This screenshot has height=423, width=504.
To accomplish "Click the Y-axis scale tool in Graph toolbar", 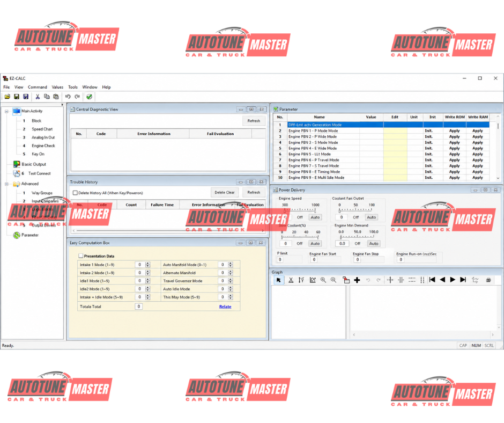I will (x=301, y=280).
